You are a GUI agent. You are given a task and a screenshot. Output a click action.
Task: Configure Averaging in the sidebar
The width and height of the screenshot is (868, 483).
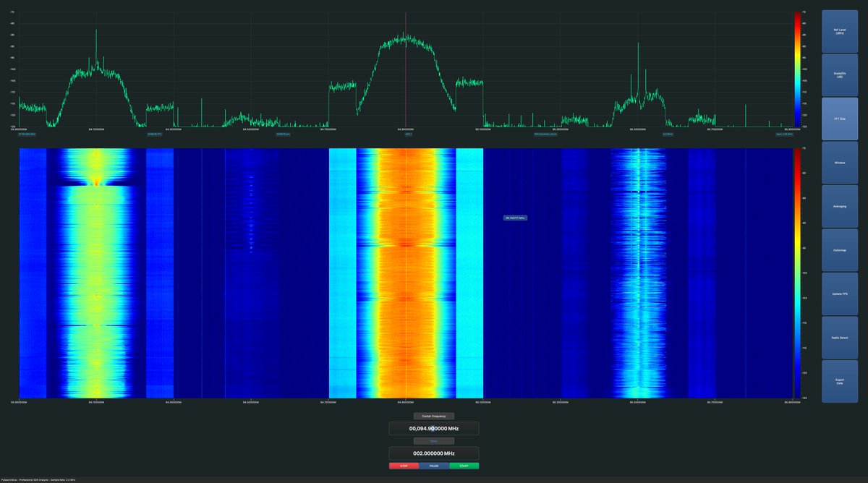pos(838,206)
